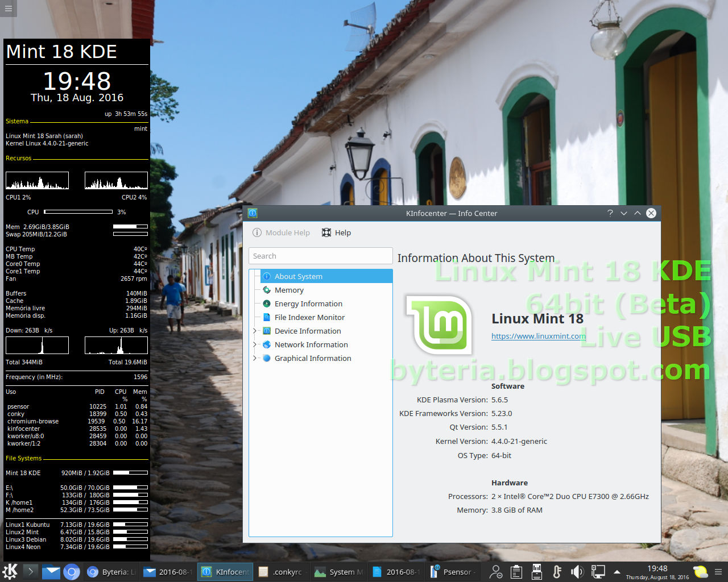Open the KDE application launcher menu
This screenshot has width=728, height=582.
click(10, 571)
